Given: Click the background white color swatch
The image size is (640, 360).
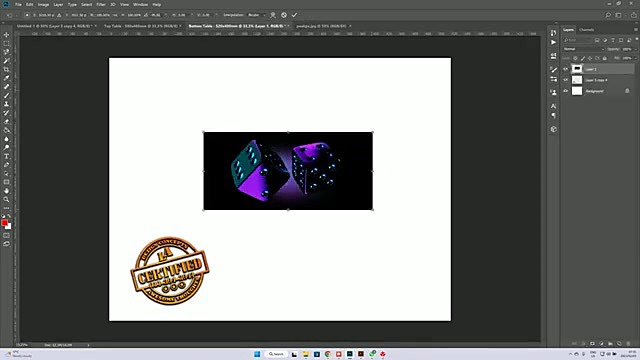Looking at the screenshot, I should [x=9, y=227].
